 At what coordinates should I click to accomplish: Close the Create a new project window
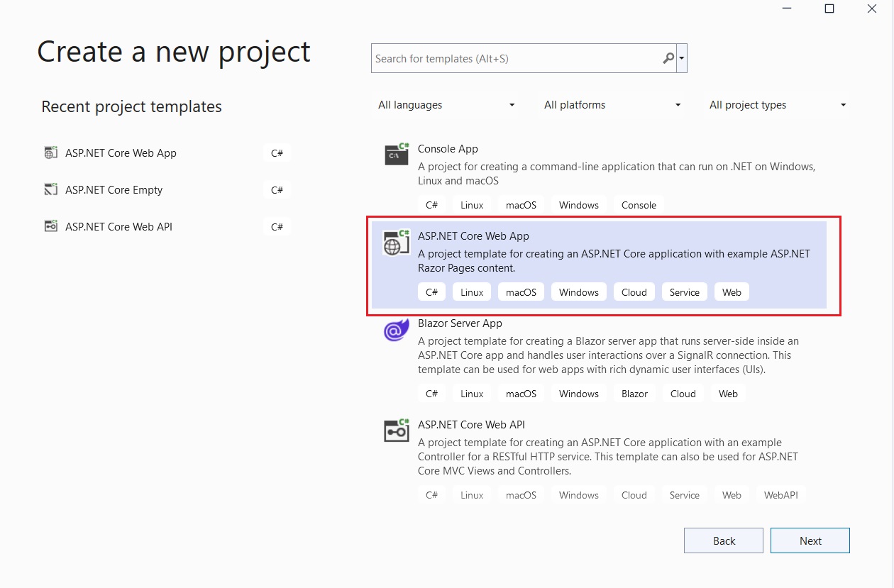tap(872, 9)
